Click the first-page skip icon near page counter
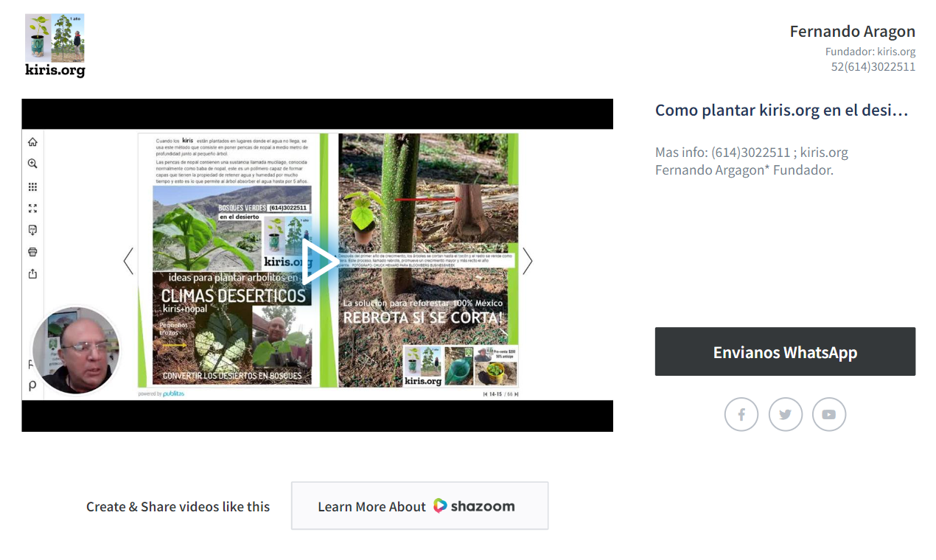This screenshot has width=936, height=560. tap(485, 394)
